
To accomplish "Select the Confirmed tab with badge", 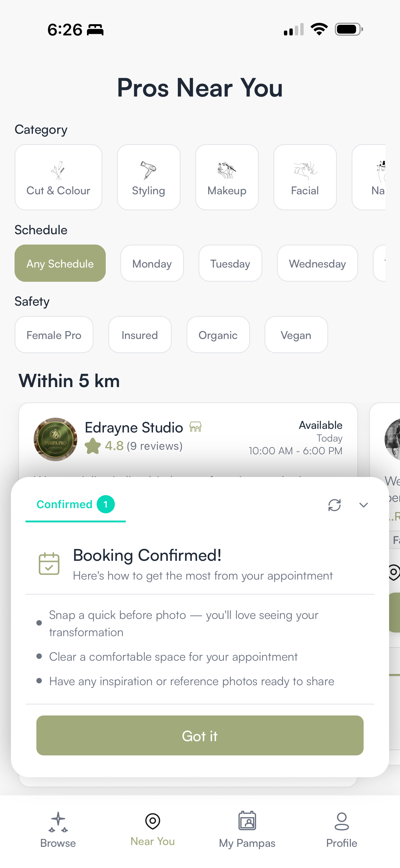I will [x=75, y=505].
